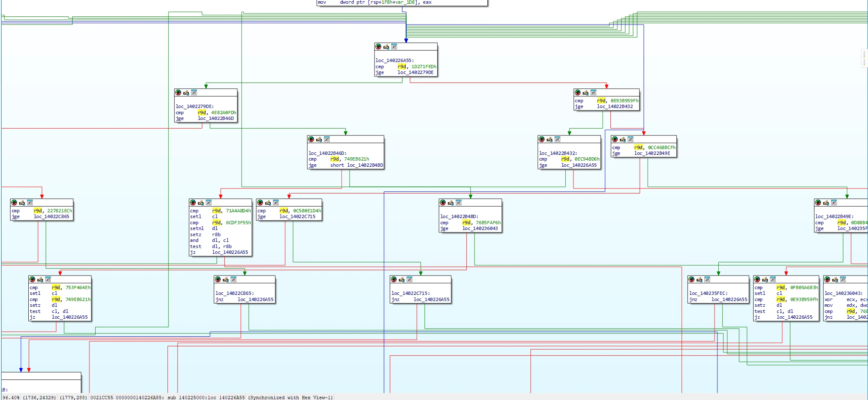Click group nodes icon on loc_140226A55 block
Viewport: 868px width, 400px height.
(394, 46)
